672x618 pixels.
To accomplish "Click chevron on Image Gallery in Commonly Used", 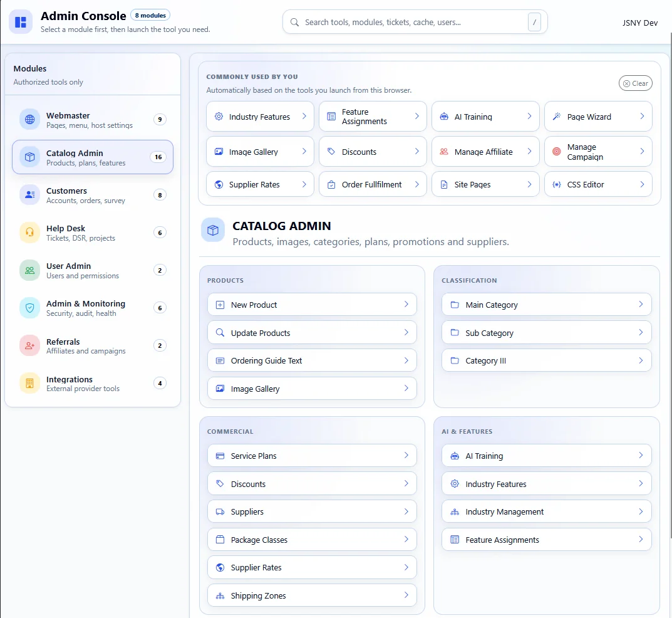I will [304, 152].
